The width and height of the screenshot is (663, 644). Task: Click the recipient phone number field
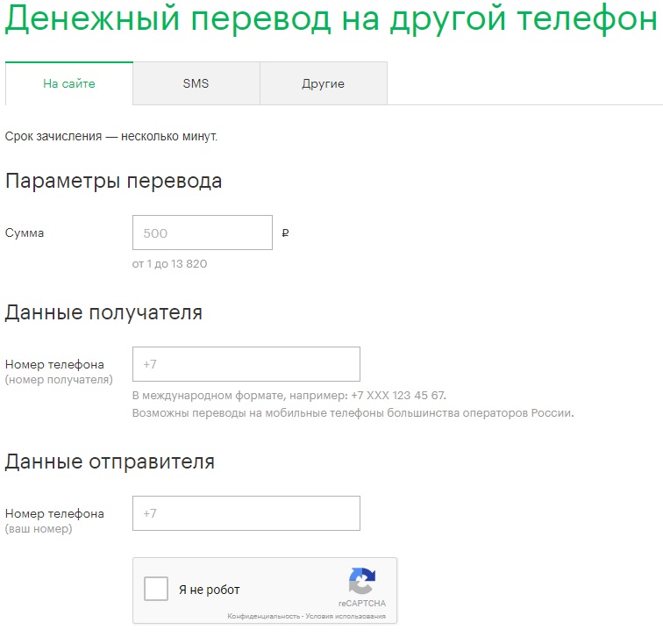(x=246, y=364)
